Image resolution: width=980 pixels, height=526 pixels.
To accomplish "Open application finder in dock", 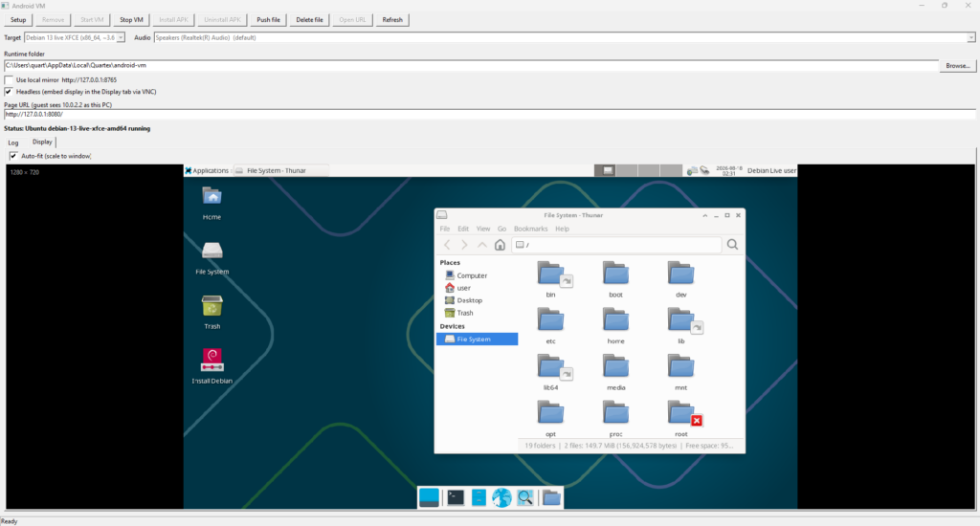I will (525, 497).
